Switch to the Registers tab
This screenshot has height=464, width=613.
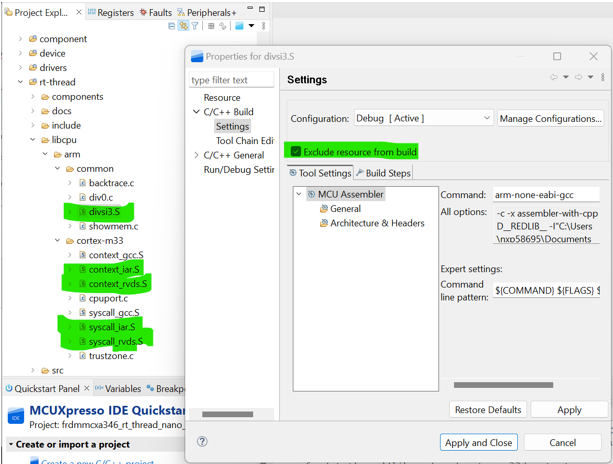pyautogui.click(x=111, y=13)
